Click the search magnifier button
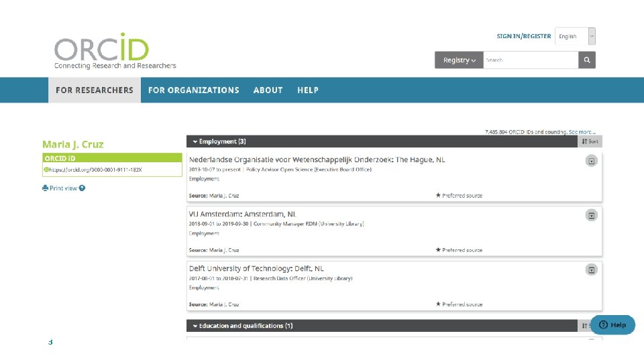This screenshot has height=362, width=644. click(x=587, y=60)
